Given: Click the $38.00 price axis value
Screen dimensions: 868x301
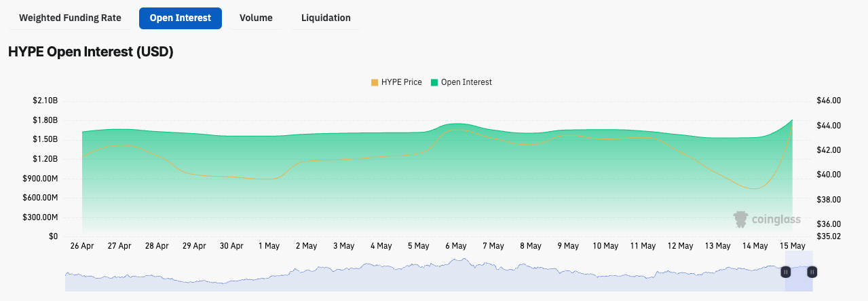Looking at the screenshot, I should coord(829,199).
